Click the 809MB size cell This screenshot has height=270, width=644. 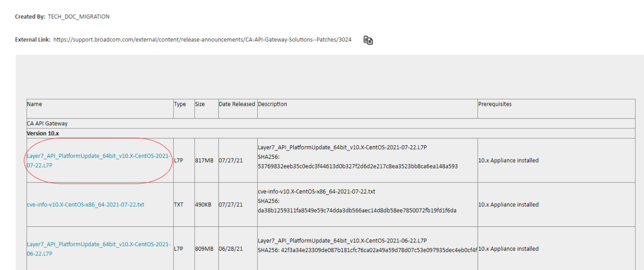[x=204, y=249]
